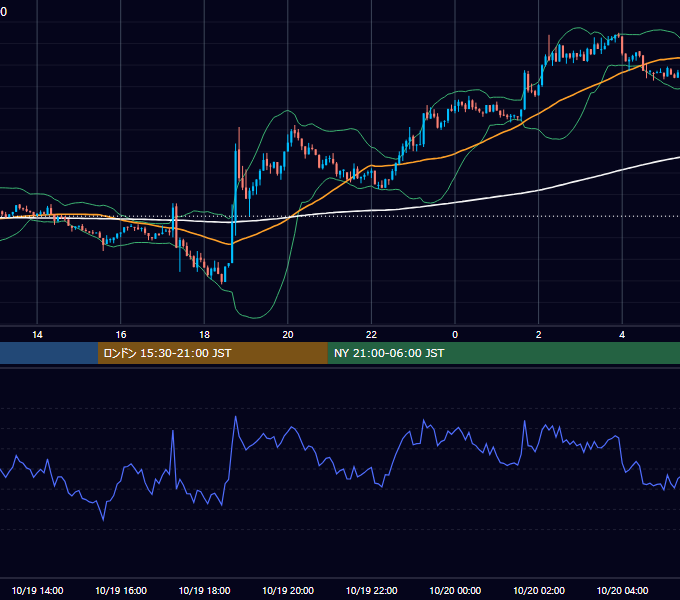Click the 4 hour label on time axis
The width and height of the screenshot is (680, 600).
coord(622,335)
